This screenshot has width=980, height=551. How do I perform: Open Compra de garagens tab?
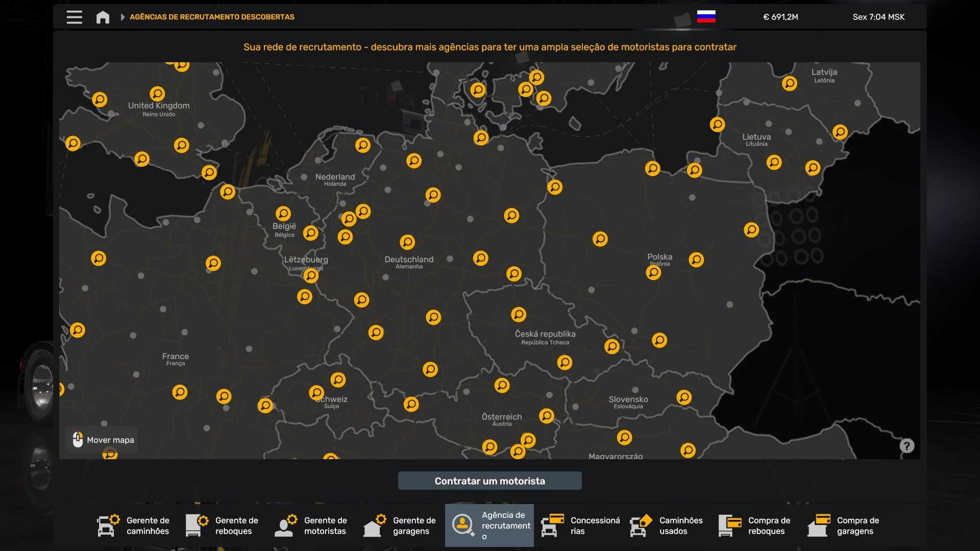pyautogui.click(x=844, y=525)
